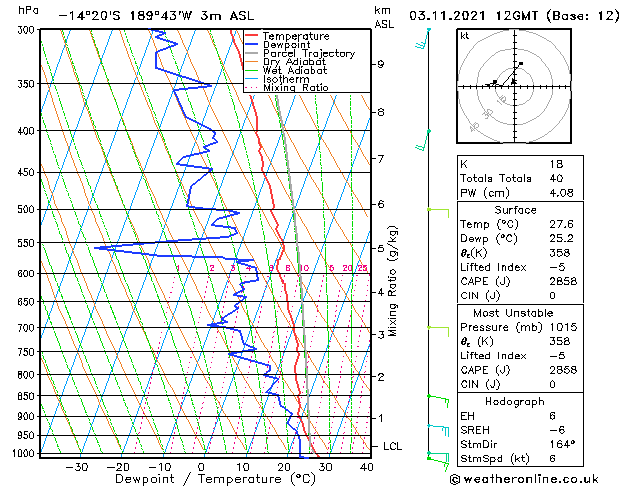Click the wind barb at 850 hPa
This screenshot has width=629, height=486.
click(438, 401)
